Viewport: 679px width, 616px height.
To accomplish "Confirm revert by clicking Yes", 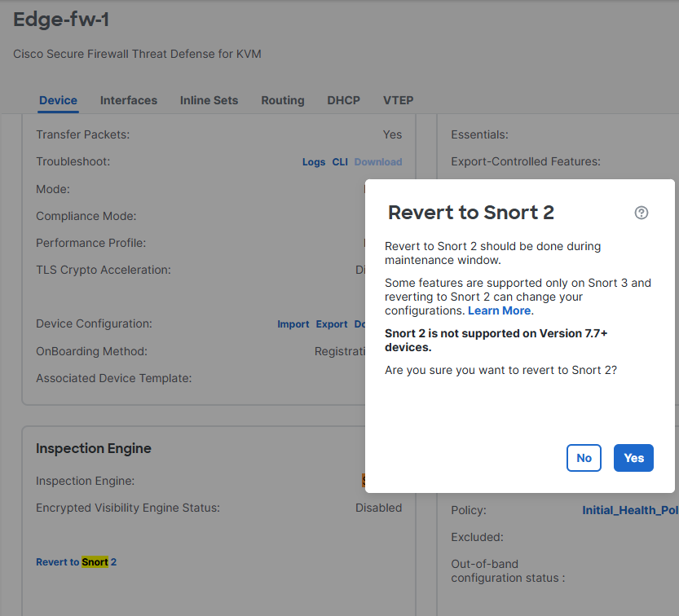I will [x=633, y=458].
